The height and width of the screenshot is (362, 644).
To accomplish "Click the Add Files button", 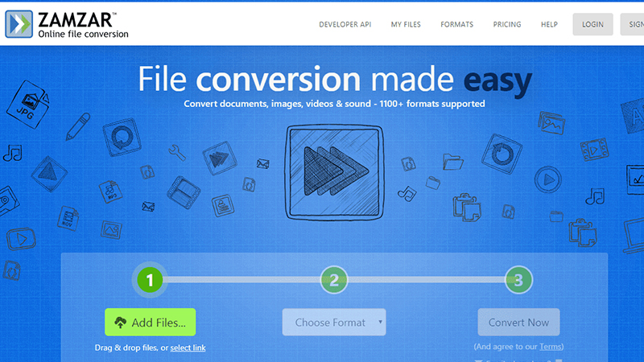I will point(151,323).
